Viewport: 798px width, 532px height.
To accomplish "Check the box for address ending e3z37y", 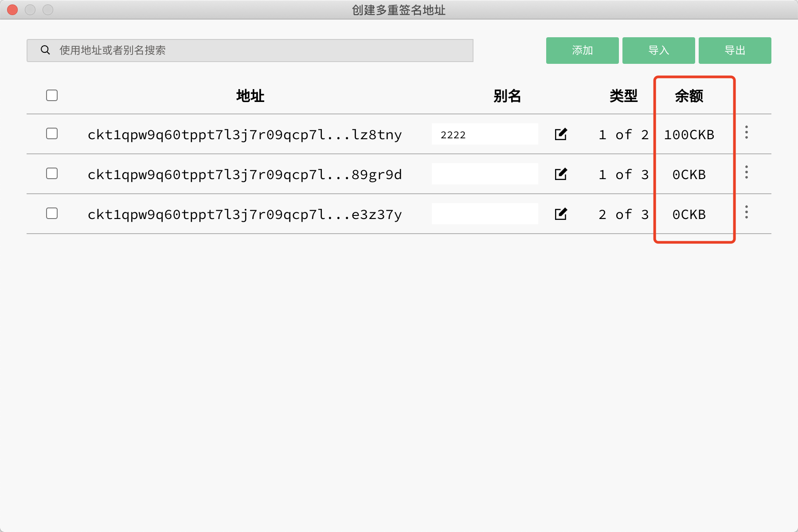I will click(52, 213).
